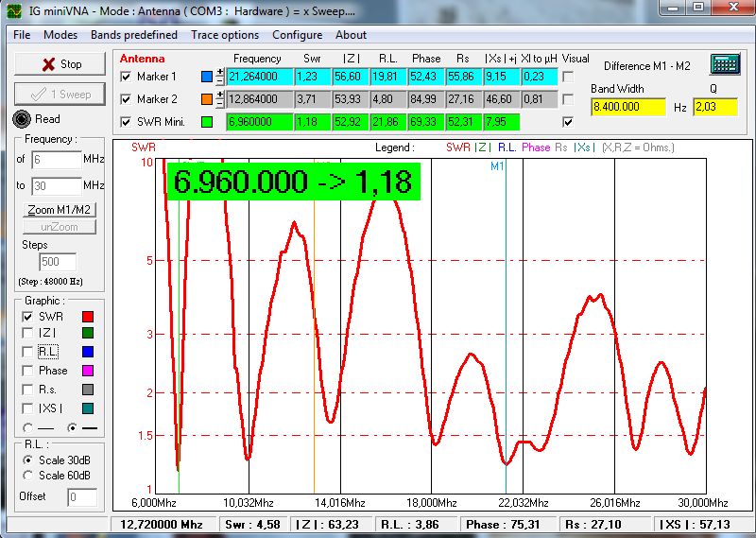Enable Visual checkbox for Marker 1 row

pyautogui.click(x=568, y=77)
